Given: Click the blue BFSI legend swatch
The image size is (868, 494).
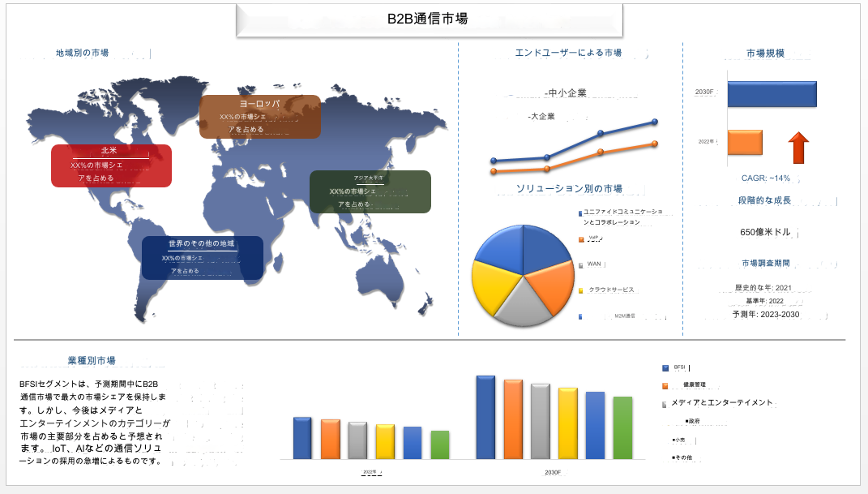Looking at the screenshot, I should pos(665,368).
